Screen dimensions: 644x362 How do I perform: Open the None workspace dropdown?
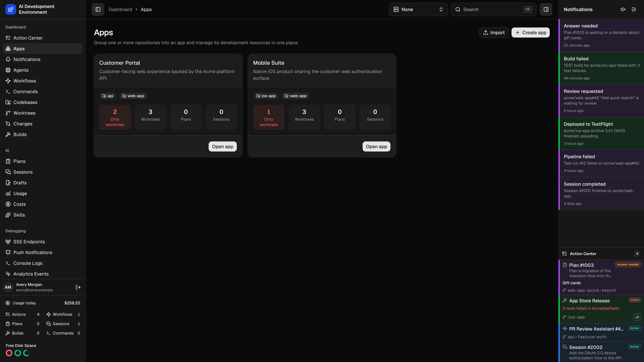click(418, 10)
